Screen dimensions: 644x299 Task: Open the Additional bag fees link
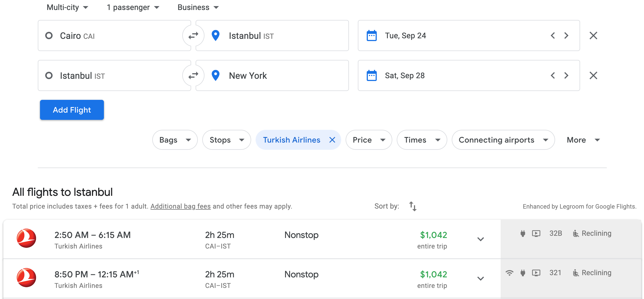pyautogui.click(x=181, y=206)
